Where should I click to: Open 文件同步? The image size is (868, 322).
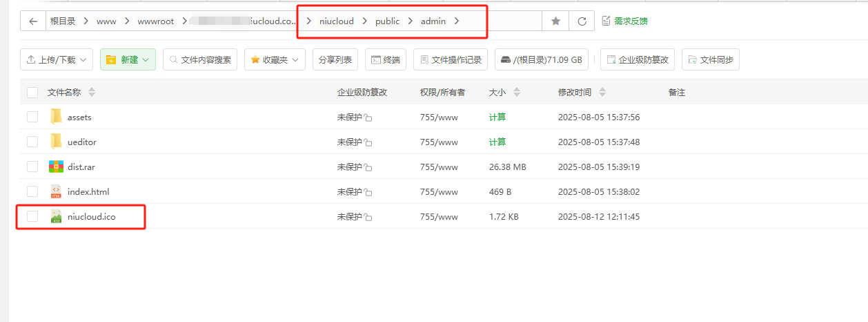tap(710, 59)
